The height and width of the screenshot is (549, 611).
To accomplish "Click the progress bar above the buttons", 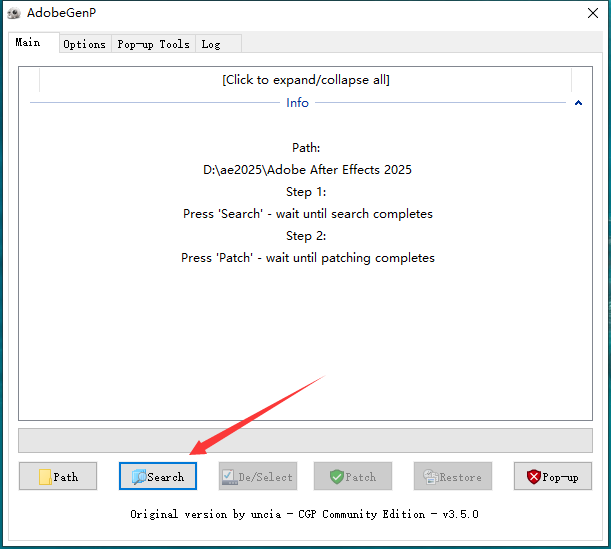I will [306, 441].
